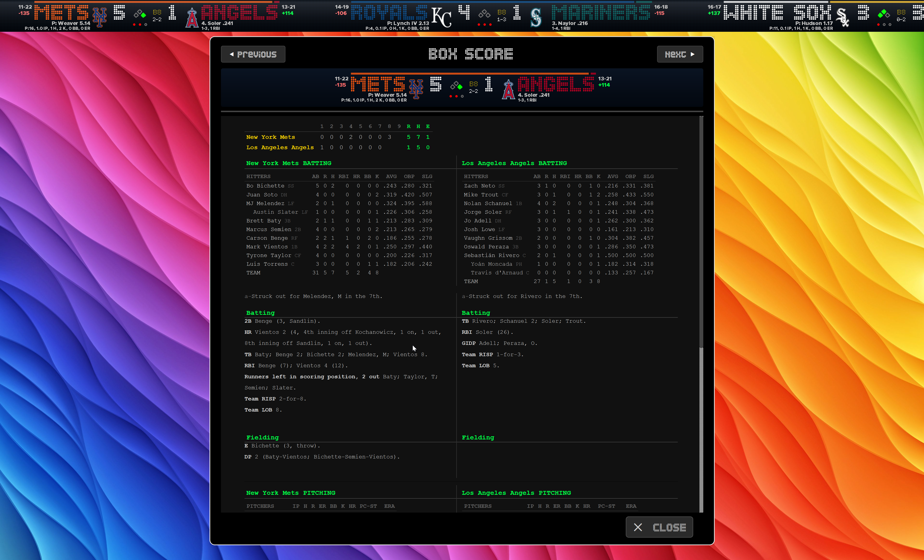Click hitter row 'Mark Vientos'
This screenshot has width=924, height=560.
tap(339, 247)
